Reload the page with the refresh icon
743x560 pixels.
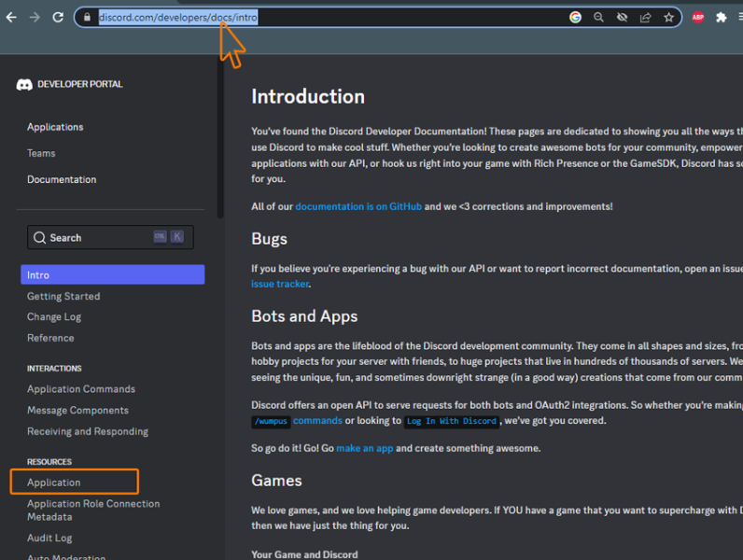(58, 17)
